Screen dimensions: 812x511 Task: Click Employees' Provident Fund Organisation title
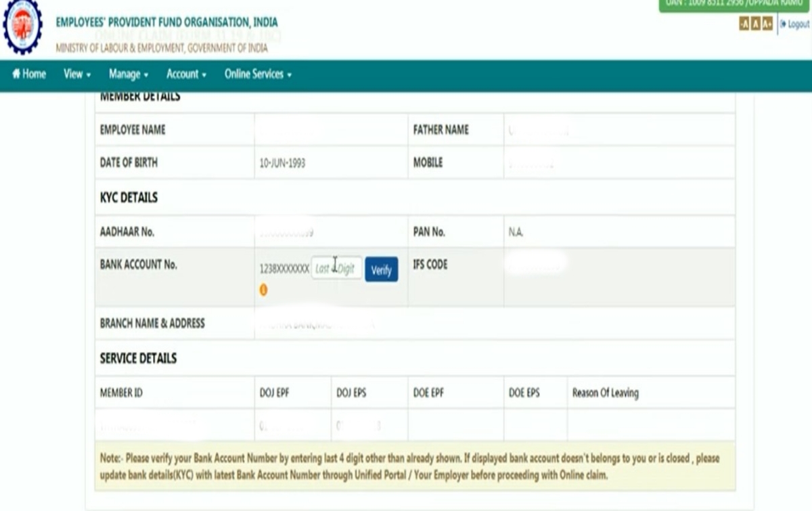(166, 22)
